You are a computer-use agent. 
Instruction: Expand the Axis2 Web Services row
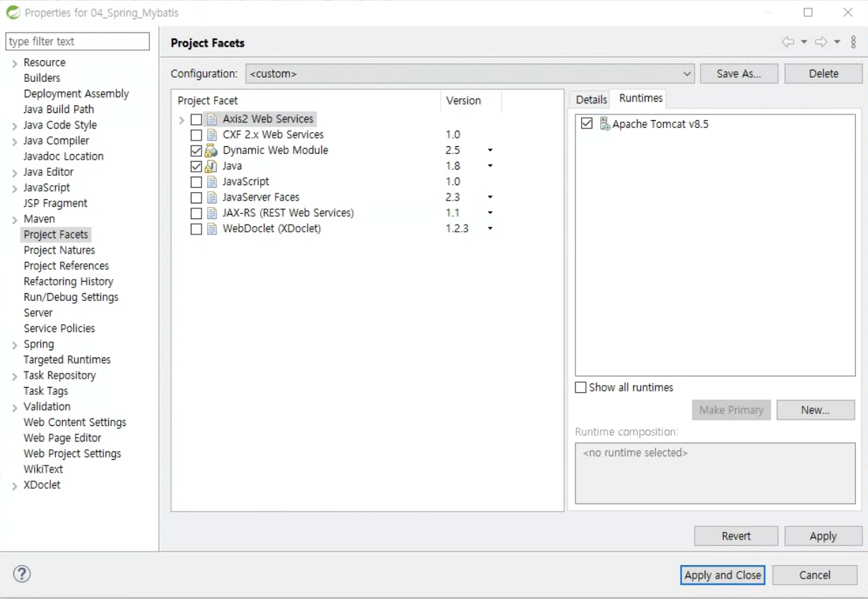coord(182,120)
